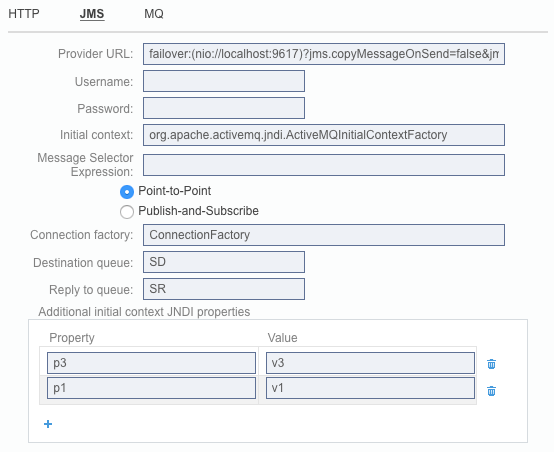554x452 pixels.
Task: Edit the Initial context field
Action: (x=324, y=135)
